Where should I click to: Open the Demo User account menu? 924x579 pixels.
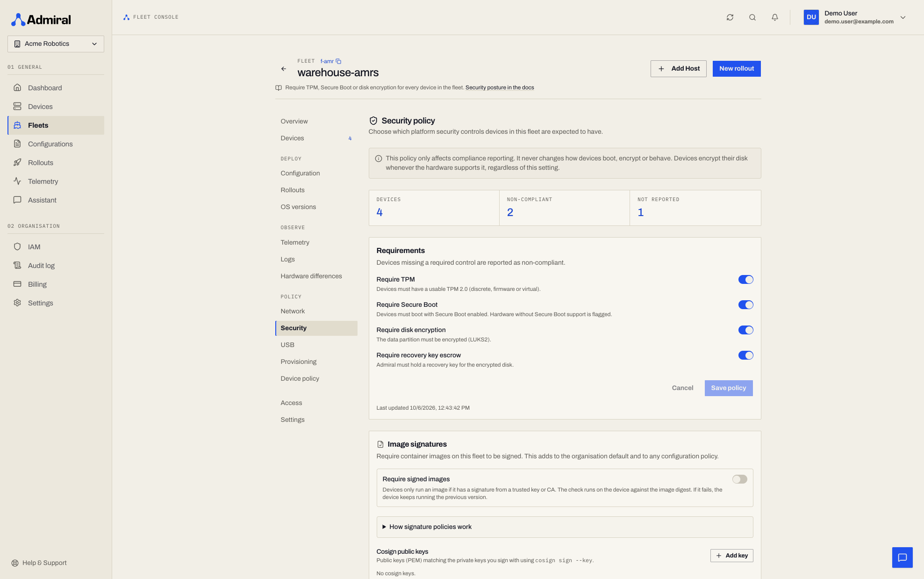tap(855, 17)
